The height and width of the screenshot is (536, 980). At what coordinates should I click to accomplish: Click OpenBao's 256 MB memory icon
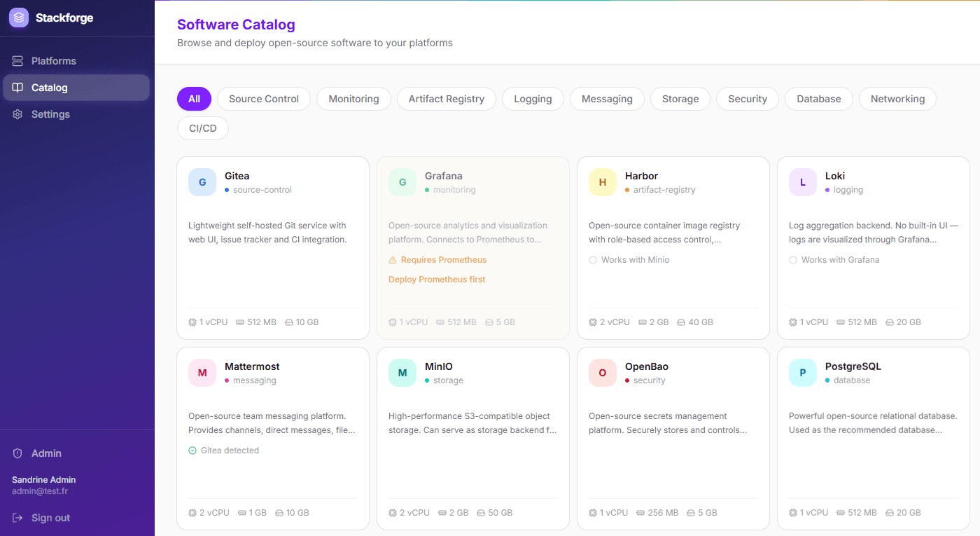point(640,513)
